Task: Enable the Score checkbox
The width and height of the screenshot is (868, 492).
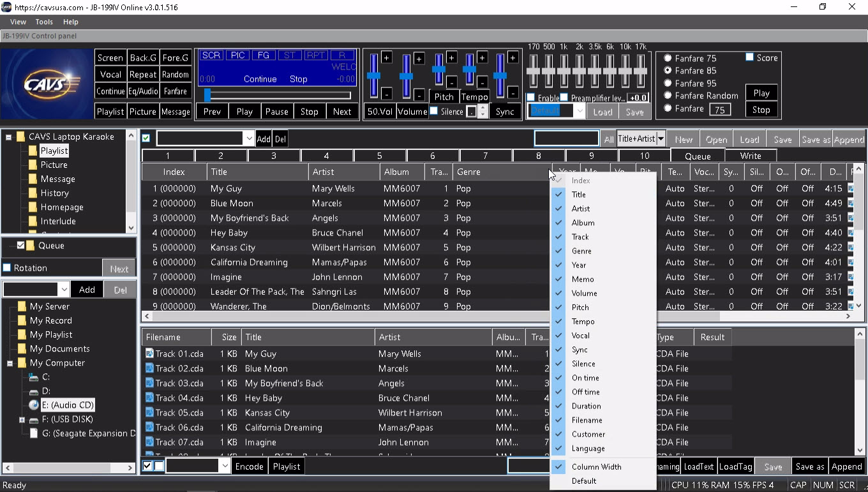Action: (x=750, y=57)
